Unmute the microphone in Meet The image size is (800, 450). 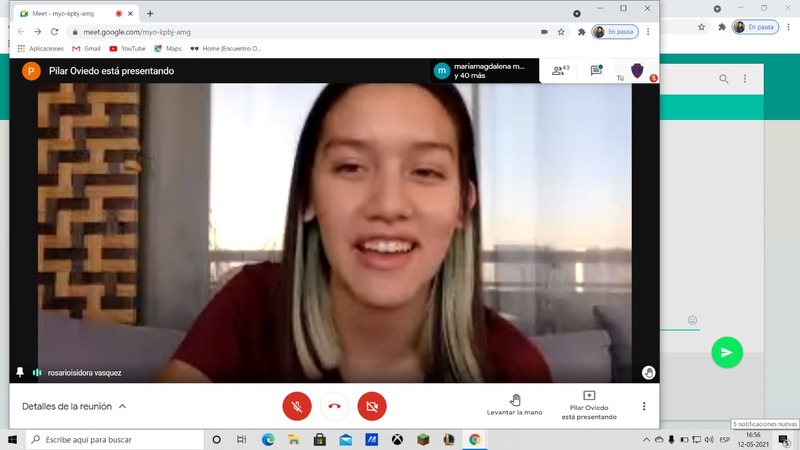click(297, 406)
